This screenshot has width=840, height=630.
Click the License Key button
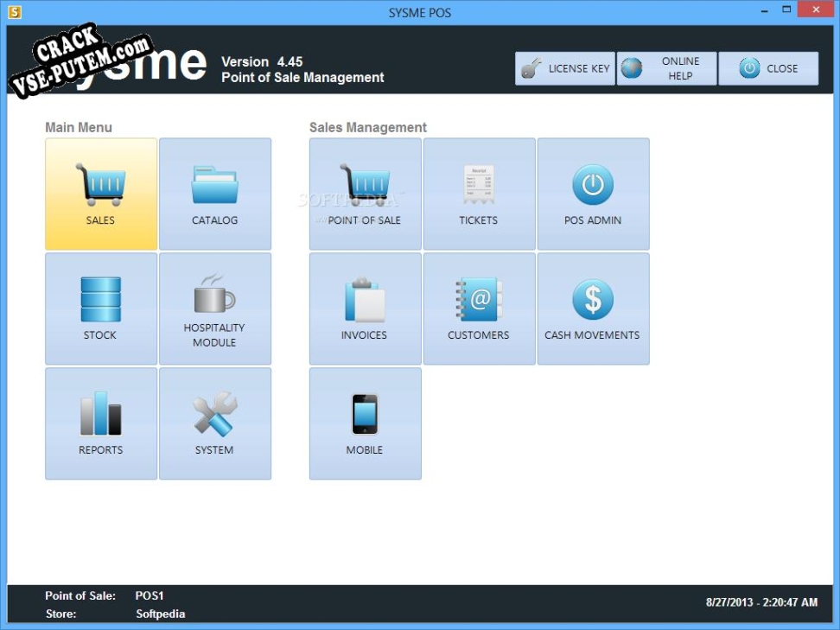tap(565, 69)
